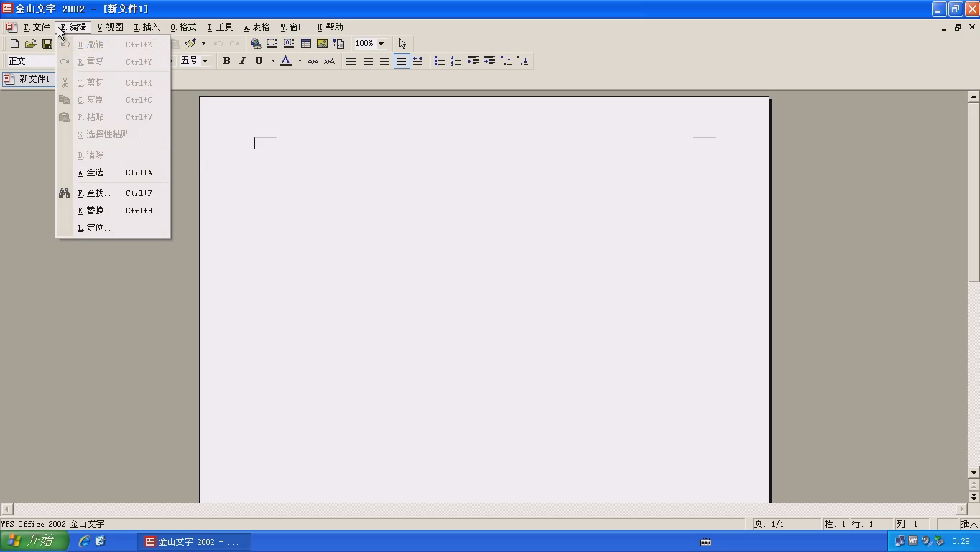Click the vertical scrollbar up arrow
The image size is (980, 552).
click(x=974, y=96)
